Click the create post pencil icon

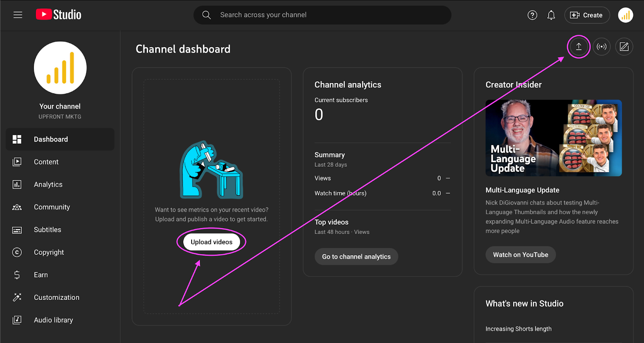624,47
